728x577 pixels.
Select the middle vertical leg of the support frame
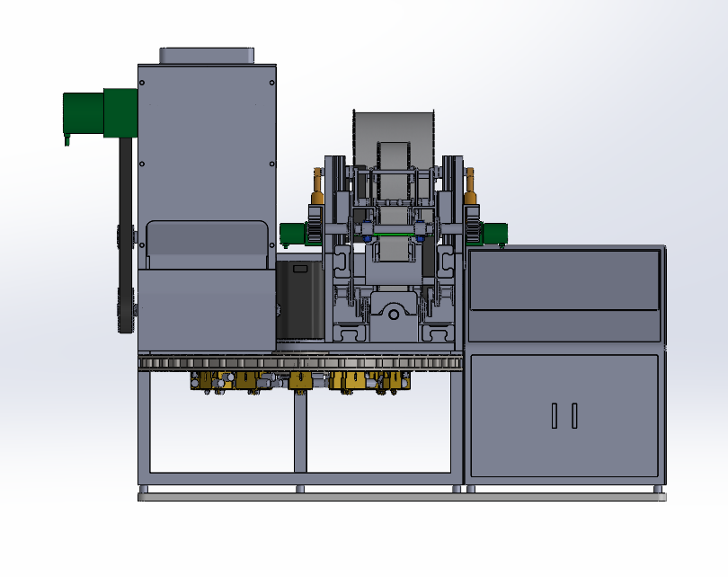[x=300, y=431]
